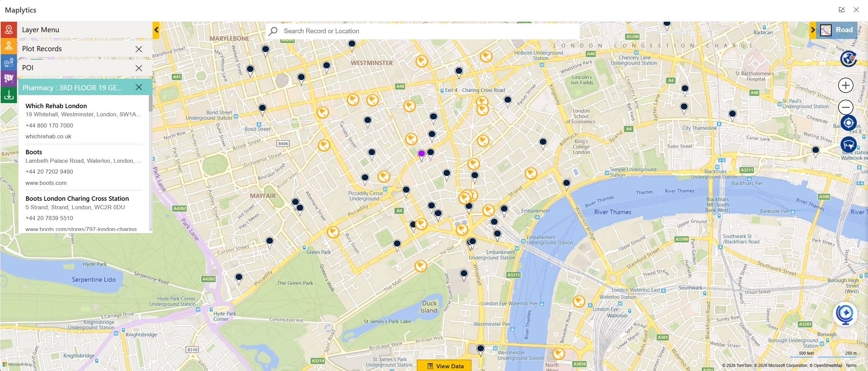
Task: Visit the whichrehab.co.uk link
Action: coord(48,136)
